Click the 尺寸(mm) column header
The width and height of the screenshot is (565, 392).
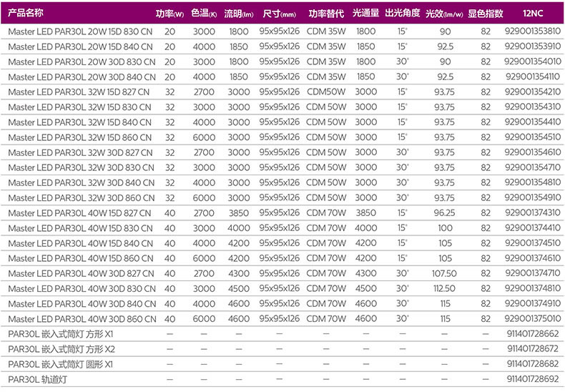279,14
